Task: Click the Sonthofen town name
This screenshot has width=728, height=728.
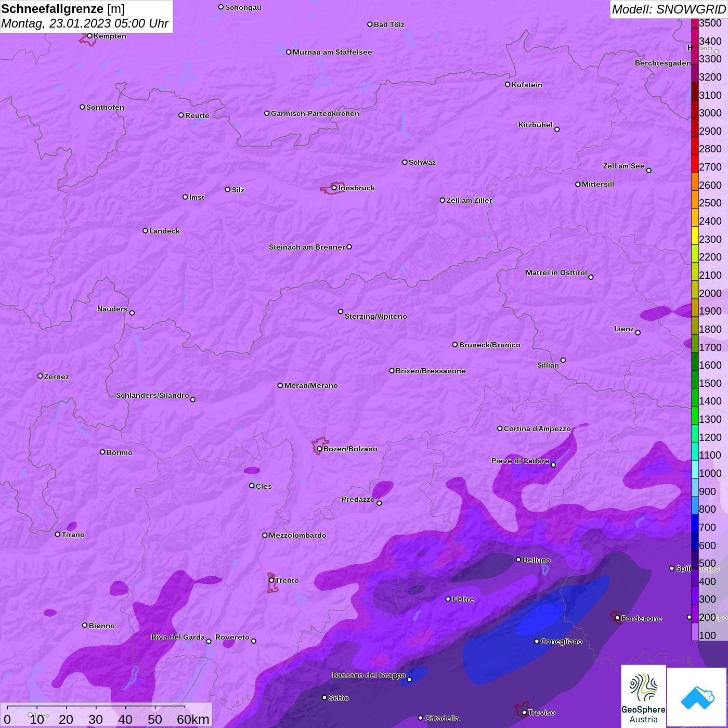Action: point(105,107)
